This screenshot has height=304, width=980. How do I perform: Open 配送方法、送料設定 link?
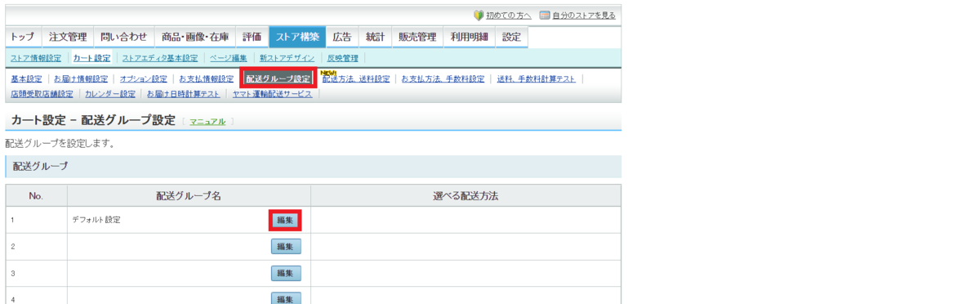[356, 79]
